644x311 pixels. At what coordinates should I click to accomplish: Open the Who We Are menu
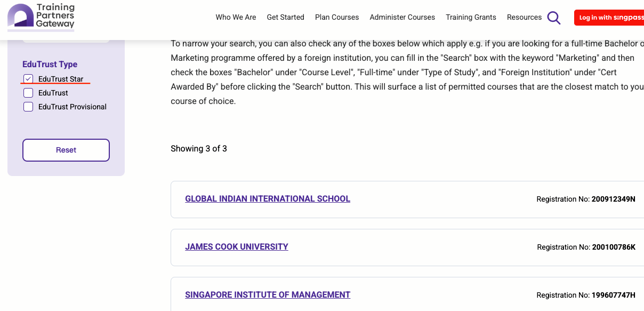coord(236,17)
